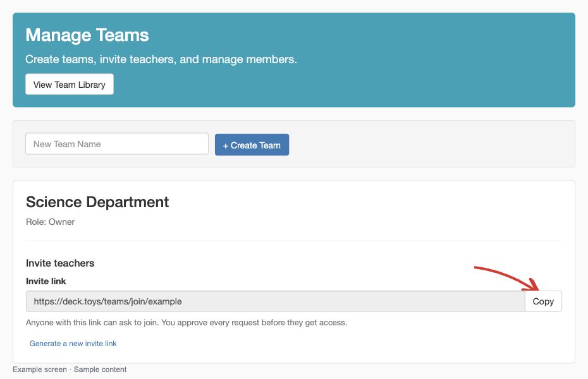
Task: Open the View Team Library button
Action: pos(70,84)
